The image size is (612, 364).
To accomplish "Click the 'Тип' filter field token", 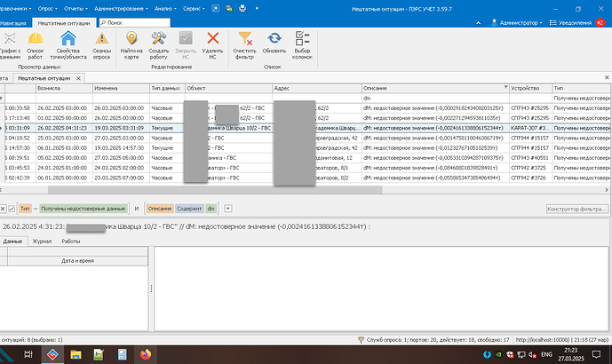I will 25,209.
